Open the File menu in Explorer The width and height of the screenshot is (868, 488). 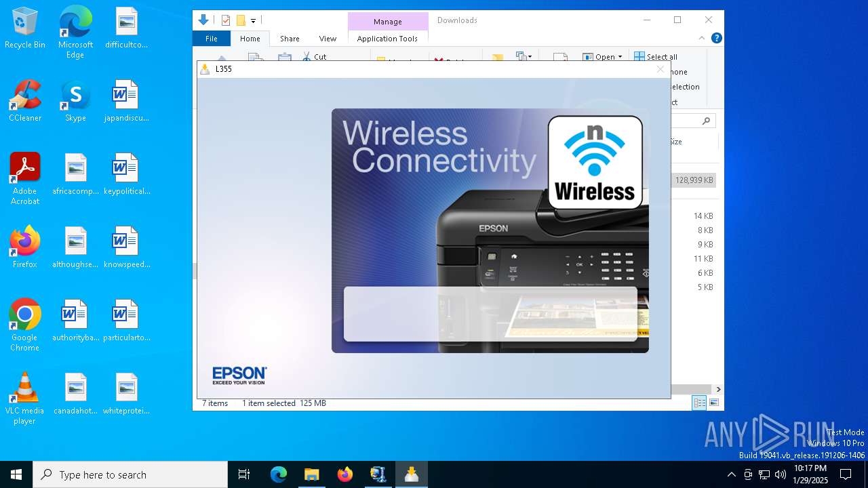point(212,39)
